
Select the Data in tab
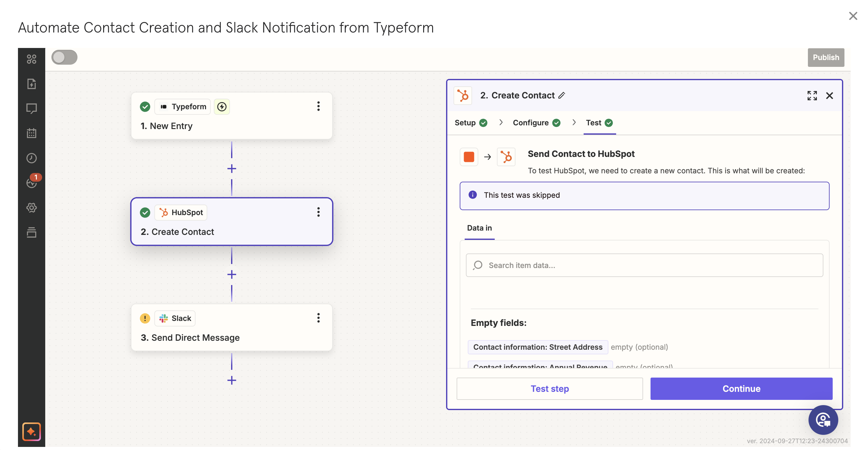[x=479, y=228]
